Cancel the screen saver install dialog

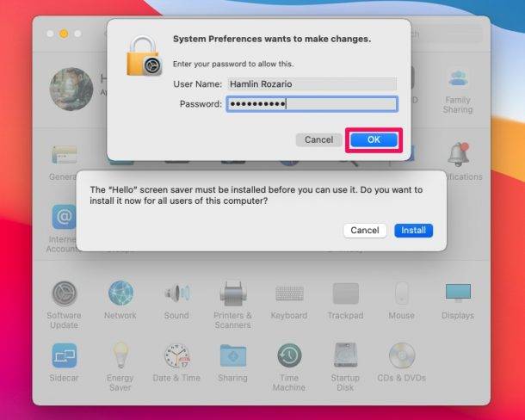[x=365, y=231]
